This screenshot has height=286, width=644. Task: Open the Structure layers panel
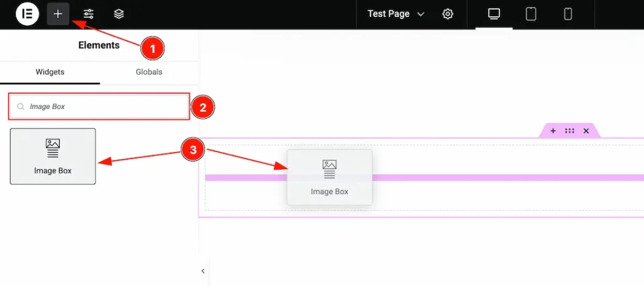tap(119, 14)
